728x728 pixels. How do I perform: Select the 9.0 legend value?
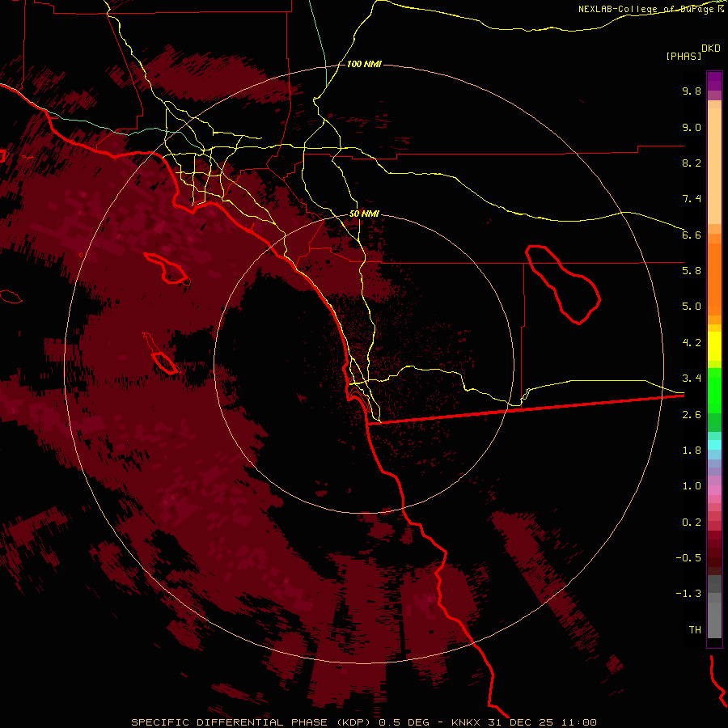(692, 127)
